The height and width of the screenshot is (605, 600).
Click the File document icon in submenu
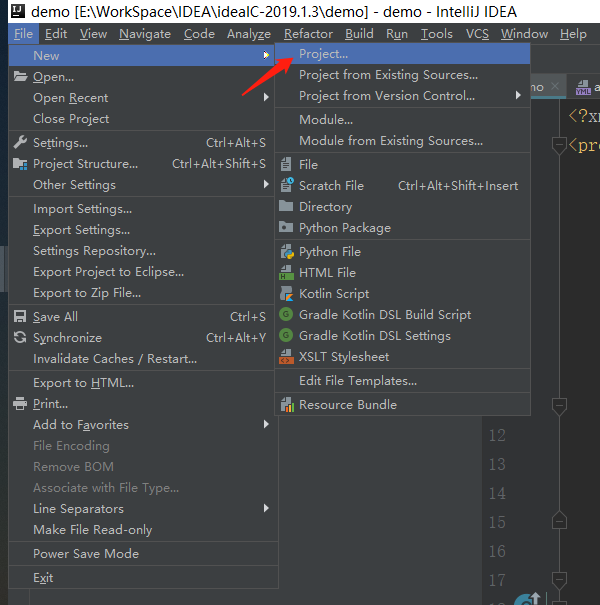286,164
